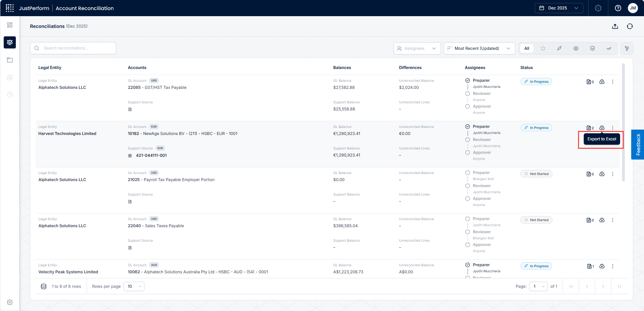This screenshot has width=644, height=311.
Task: Open the folder icon in the sidebar
Action: point(10,60)
